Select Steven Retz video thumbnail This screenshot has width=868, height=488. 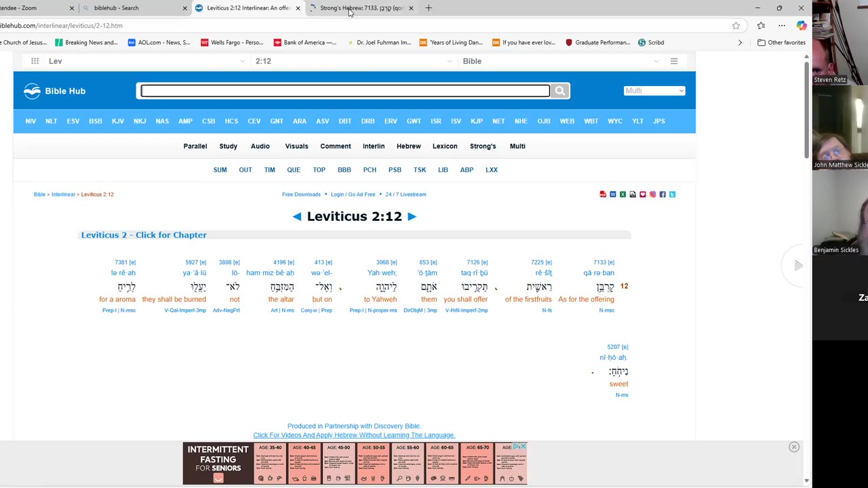(x=840, y=42)
